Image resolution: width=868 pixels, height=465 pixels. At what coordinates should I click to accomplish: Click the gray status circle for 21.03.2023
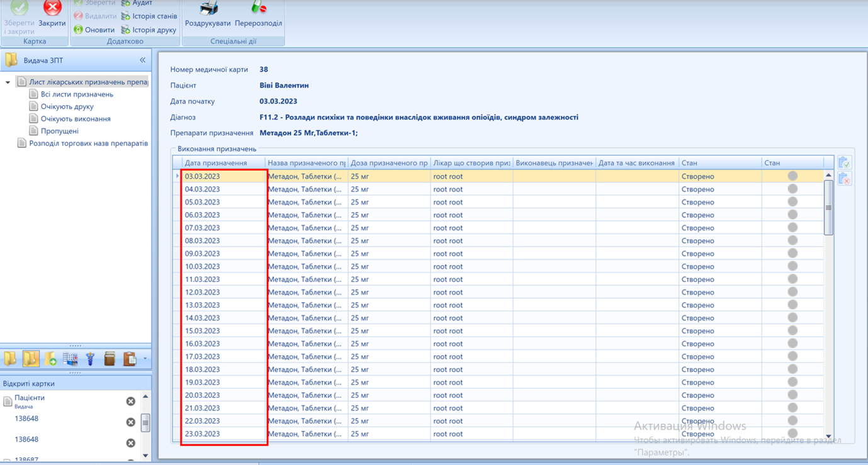coord(792,408)
